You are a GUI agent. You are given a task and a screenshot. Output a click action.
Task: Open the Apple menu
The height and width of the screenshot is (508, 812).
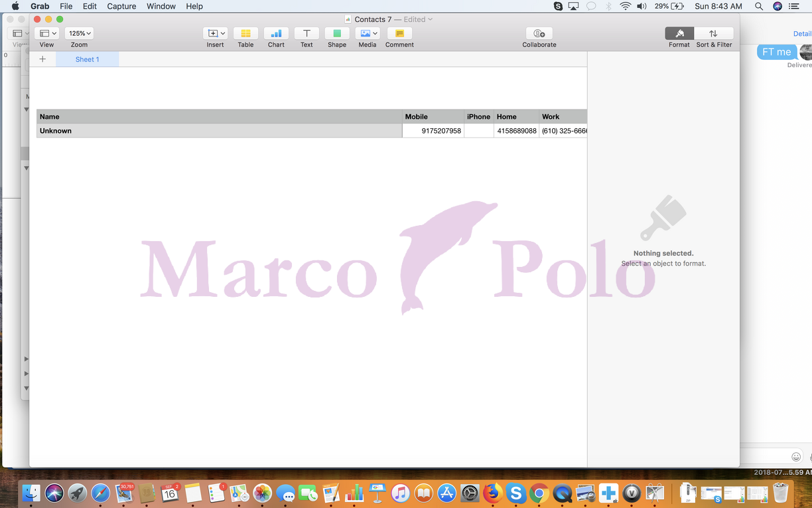(x=15, y=6)
